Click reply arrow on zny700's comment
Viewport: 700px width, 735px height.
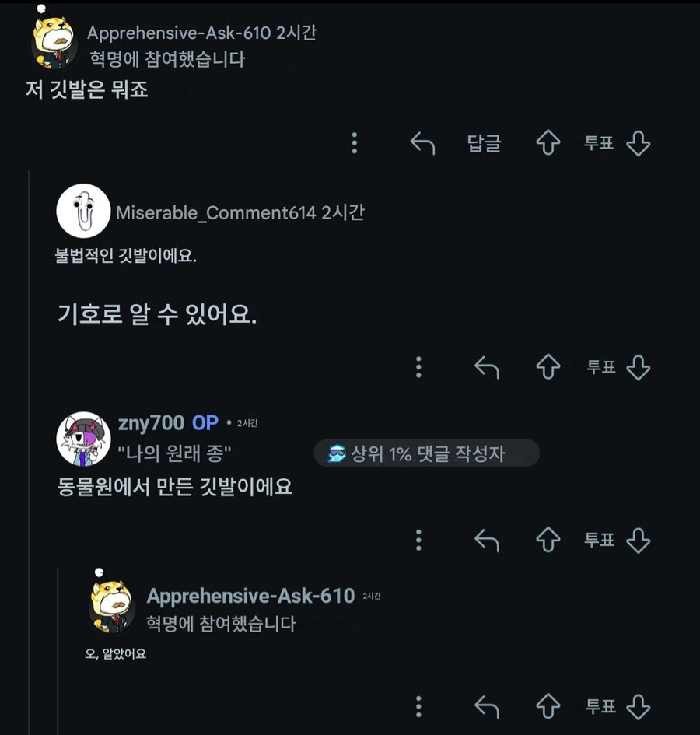[x=487, y=540]
